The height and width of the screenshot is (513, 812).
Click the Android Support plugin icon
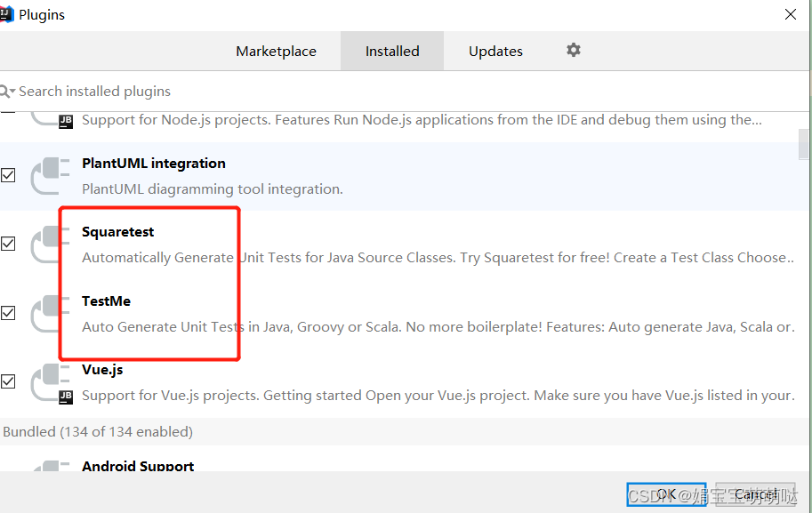(x=50, y=466)
